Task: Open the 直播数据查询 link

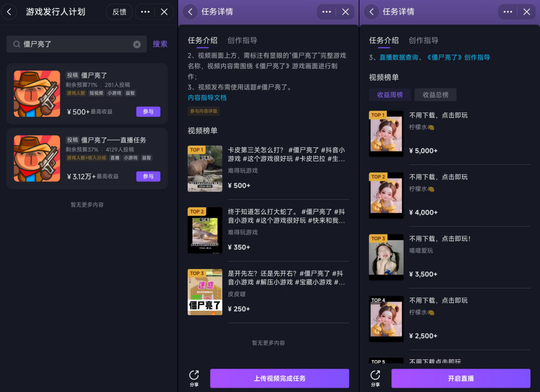Action: coord(398,57)
